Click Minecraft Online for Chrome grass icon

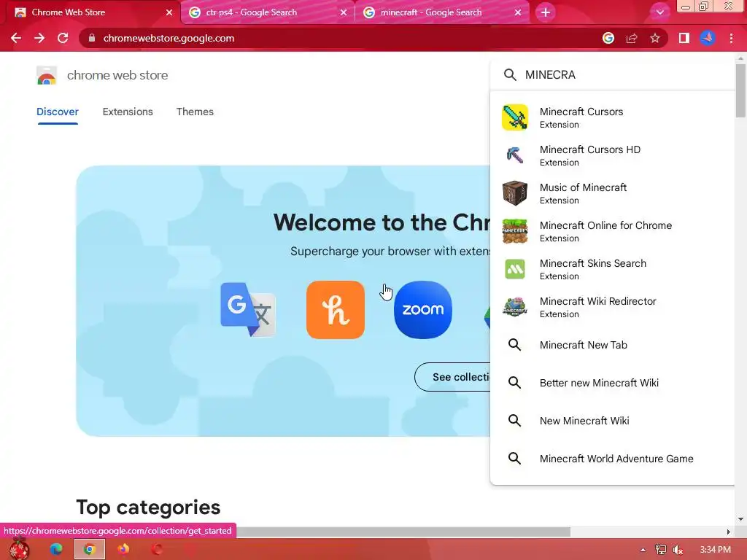click(x=514, y=231)
